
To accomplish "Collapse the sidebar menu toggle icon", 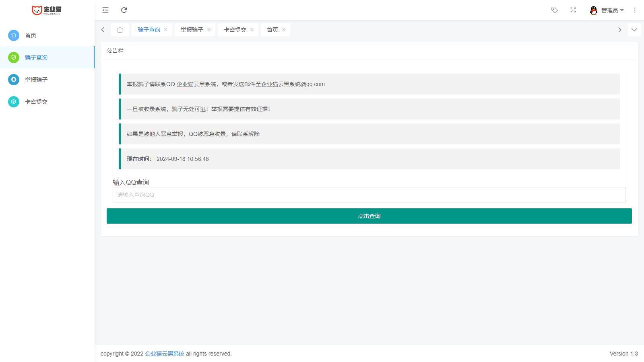I will click(105, 10).
